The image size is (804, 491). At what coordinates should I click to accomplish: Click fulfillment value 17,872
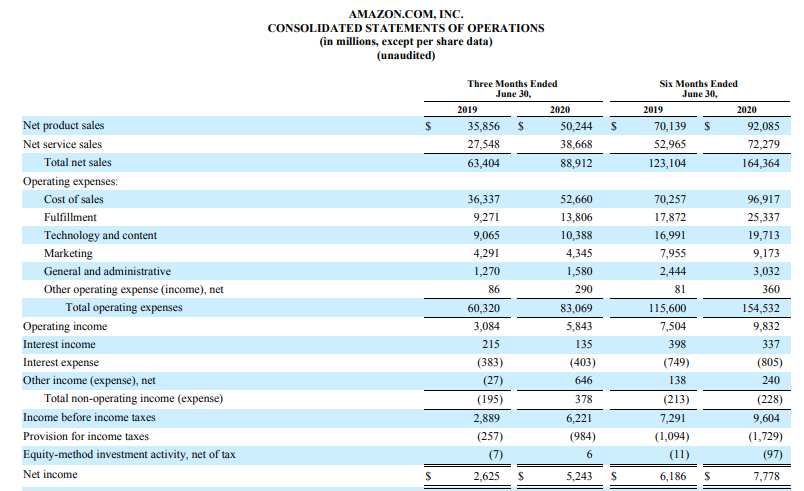670,217
